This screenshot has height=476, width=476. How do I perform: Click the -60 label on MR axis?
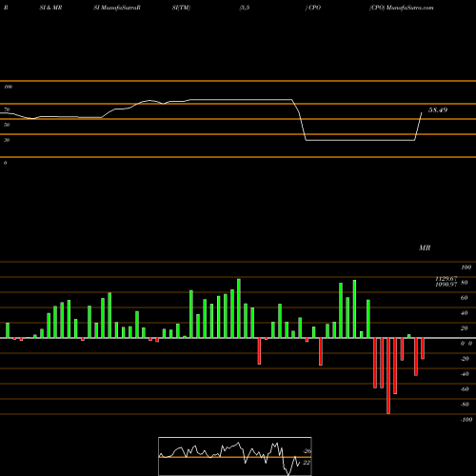465,389
